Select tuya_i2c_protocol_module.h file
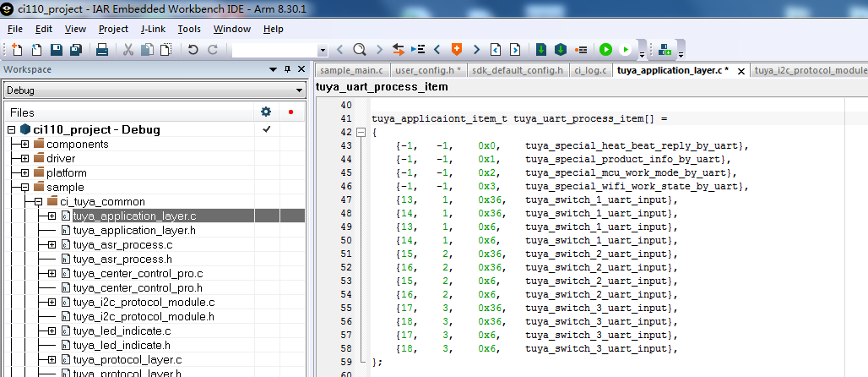 click(x=144, y=317)
